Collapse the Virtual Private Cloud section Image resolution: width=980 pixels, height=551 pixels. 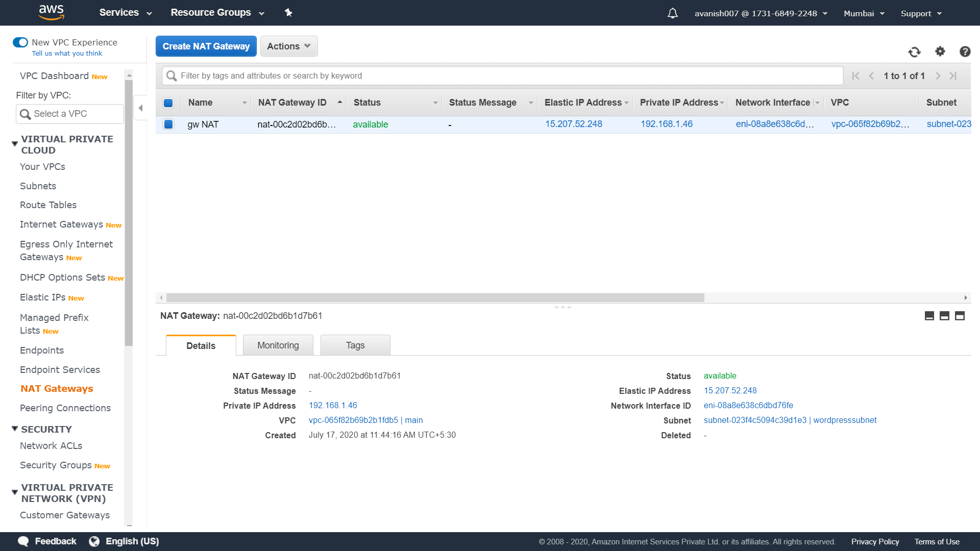click(15, 144)
